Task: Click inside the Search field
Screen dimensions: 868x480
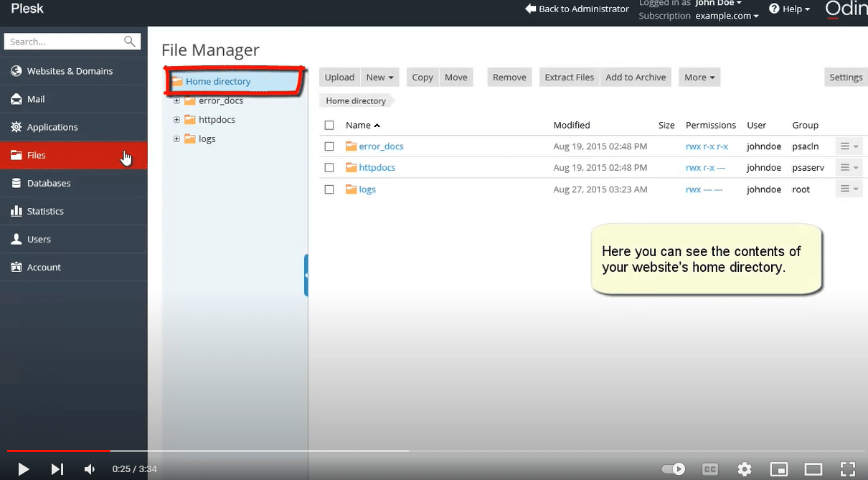Action: point(65,41)
